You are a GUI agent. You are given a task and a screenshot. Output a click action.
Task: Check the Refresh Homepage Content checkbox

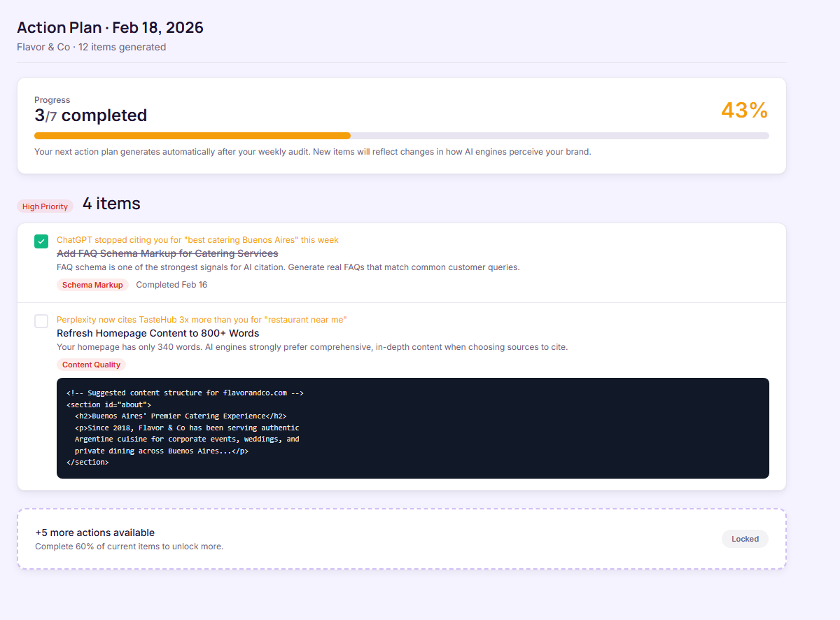[x=41, y=321]
